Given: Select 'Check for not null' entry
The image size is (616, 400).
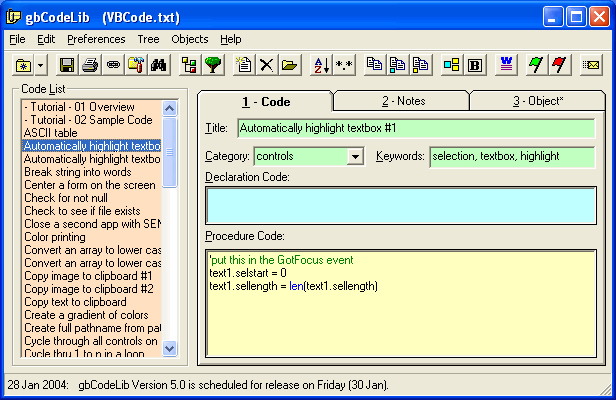Looking at the screenshot, I should pyautogui.click(x=92, y=198).
